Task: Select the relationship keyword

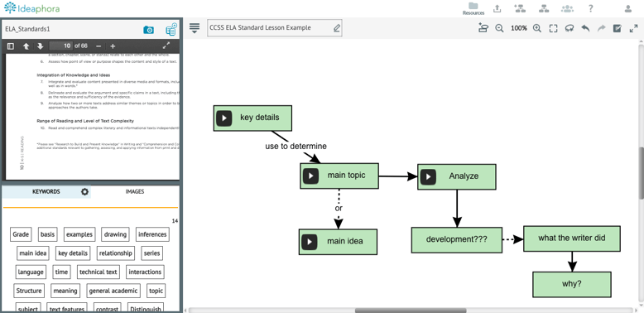Action: (115, 253)
